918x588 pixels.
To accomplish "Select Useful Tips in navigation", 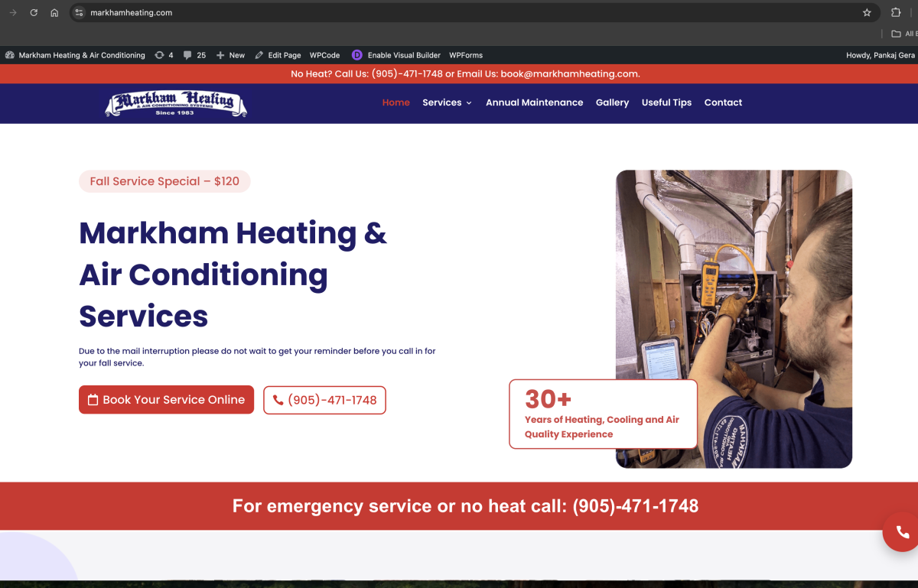I will point(667,102).
